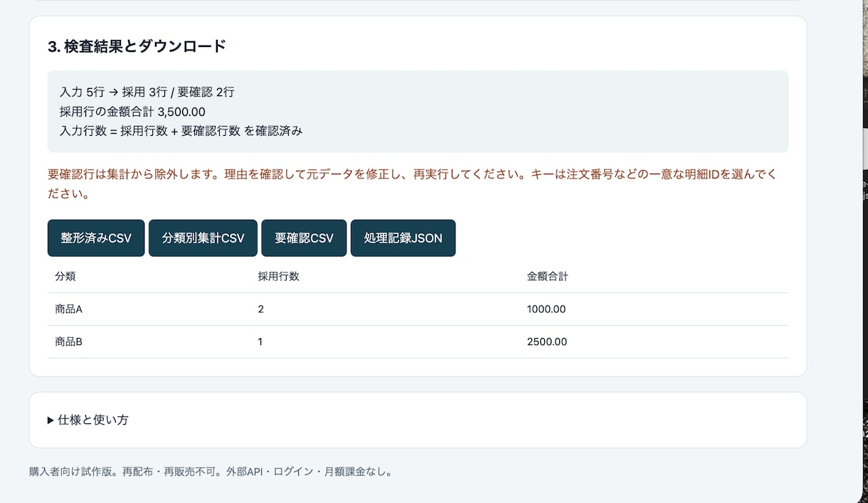Download the 処理記録JSON log

pyautogui.click(x=403, y=238)
